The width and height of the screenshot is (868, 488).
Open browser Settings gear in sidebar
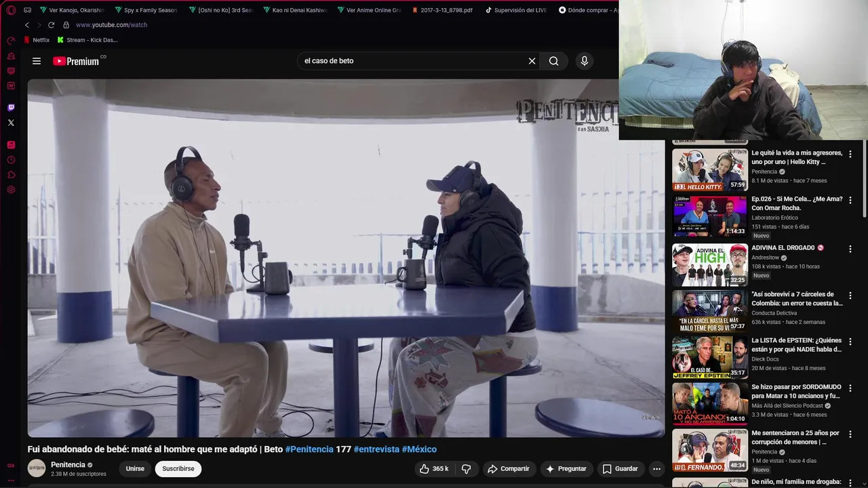coord(11,190)
